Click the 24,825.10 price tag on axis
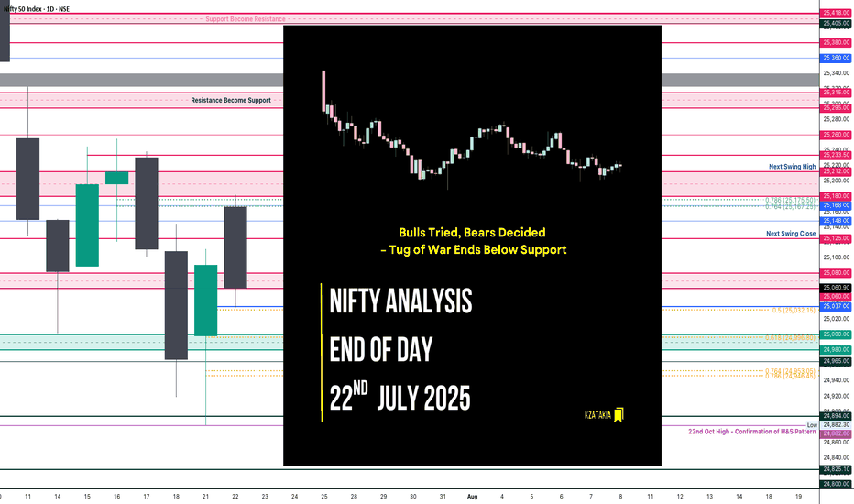 [x=836, y=469]
